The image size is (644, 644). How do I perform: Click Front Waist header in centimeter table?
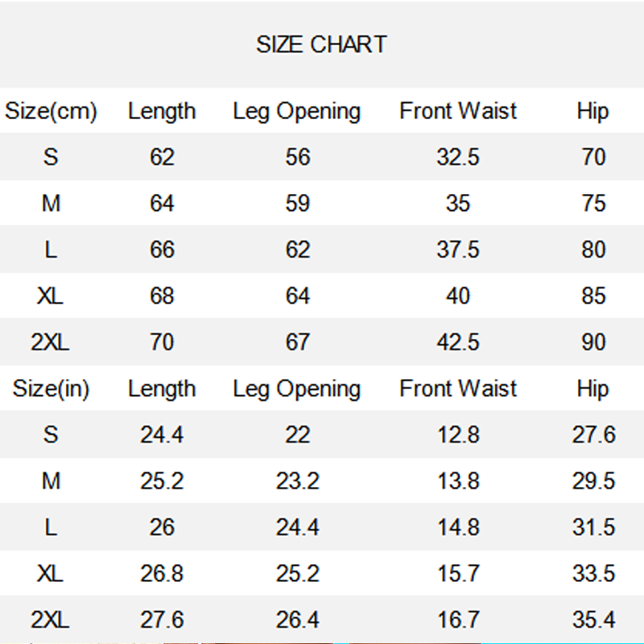(458, 111)
